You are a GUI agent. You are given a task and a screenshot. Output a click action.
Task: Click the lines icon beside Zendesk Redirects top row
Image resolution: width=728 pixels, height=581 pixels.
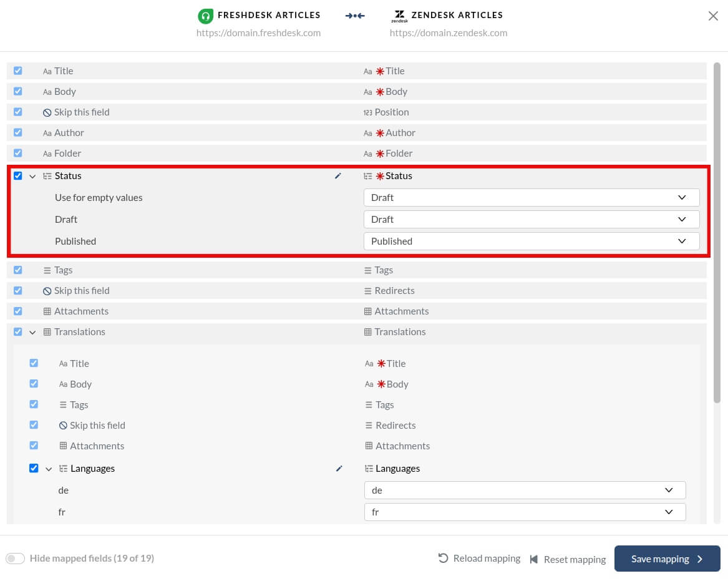pyautogui.click(x=367, y=291)
